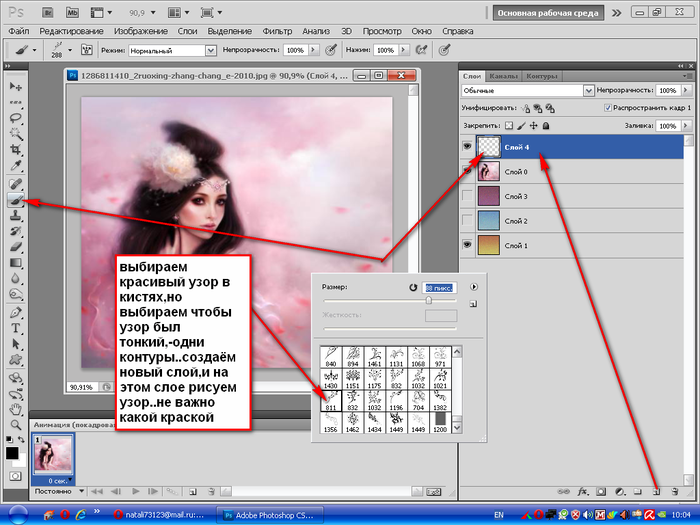Select the Move tool
The image size is (700, 525).
coord(16,86)
